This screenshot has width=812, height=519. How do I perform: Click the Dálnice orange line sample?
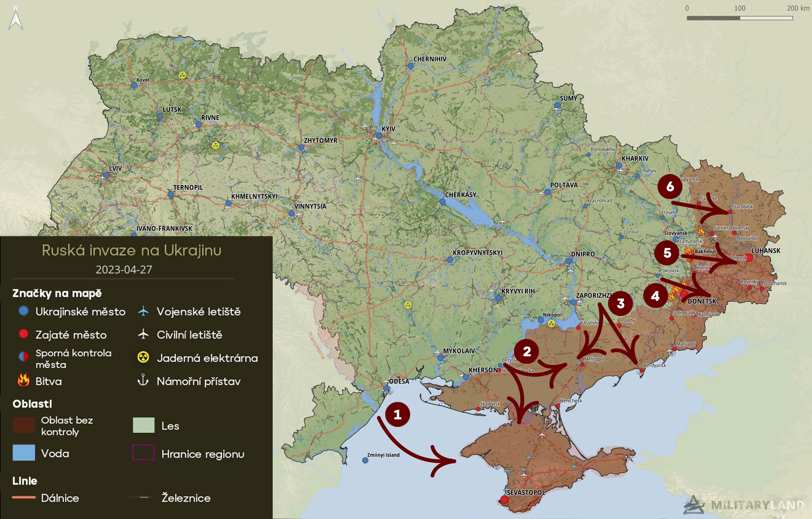tap(23, 497)
